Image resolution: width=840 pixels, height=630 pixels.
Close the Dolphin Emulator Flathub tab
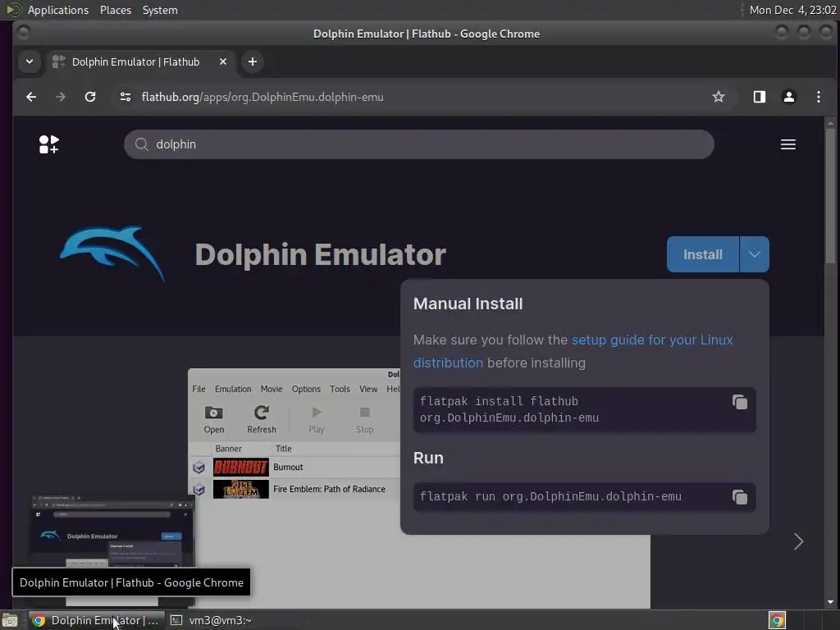tap(223, 62)
